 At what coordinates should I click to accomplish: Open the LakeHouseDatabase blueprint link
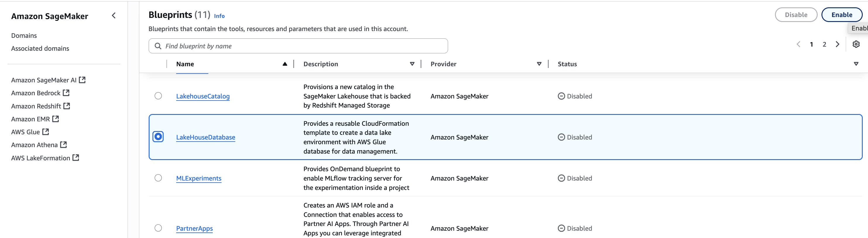click(x=205, y=137)
